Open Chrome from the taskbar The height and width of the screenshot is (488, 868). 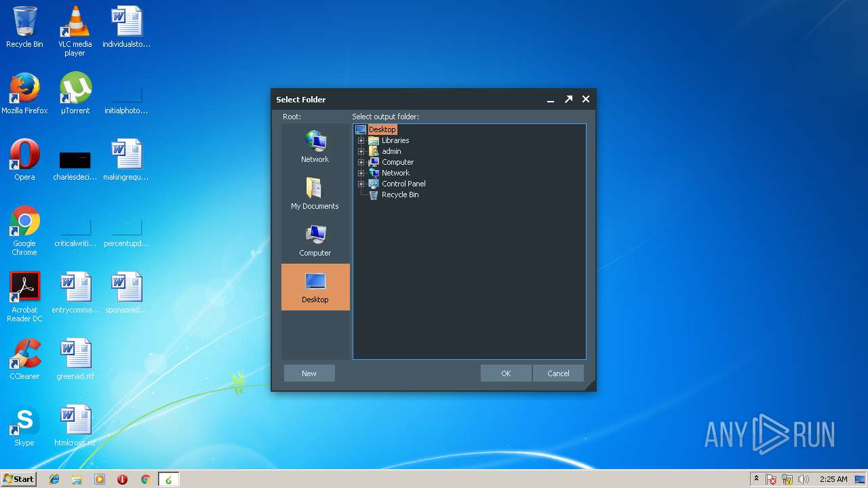point(145,479)
